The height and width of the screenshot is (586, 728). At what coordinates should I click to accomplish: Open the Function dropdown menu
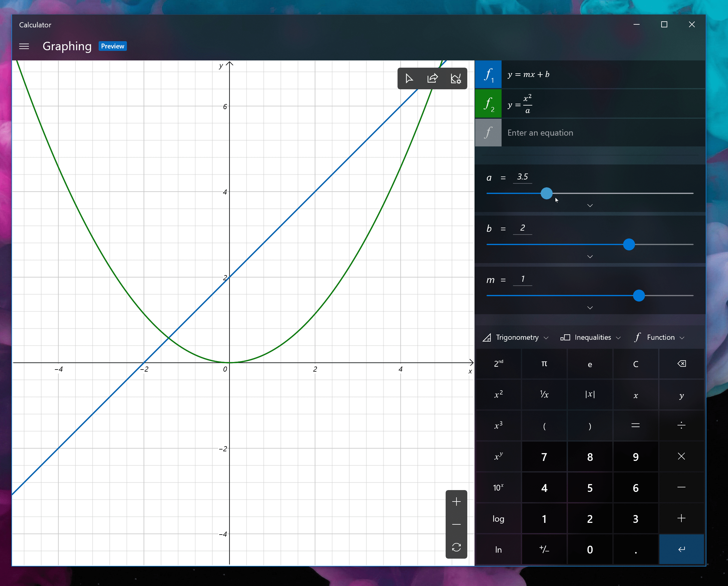[659, 337]
